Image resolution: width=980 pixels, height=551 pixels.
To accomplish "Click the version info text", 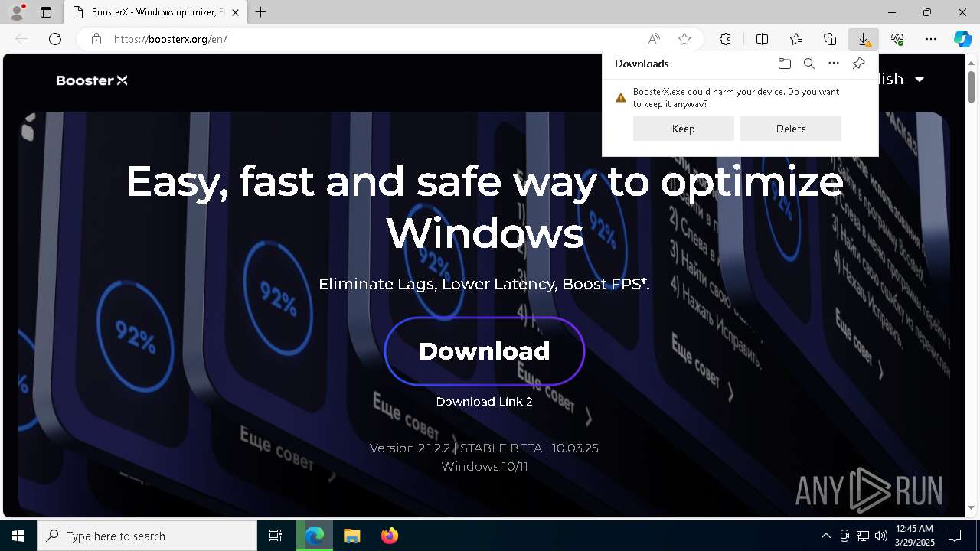I will pos(484,448).
